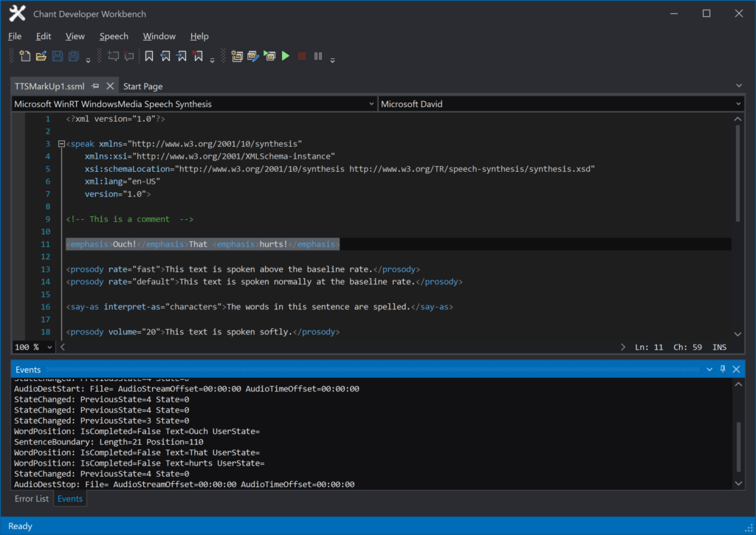Click the prosody rate="fast" line
Image resolution: width=756 pixels, height=535 pixels.
[243, 269]
